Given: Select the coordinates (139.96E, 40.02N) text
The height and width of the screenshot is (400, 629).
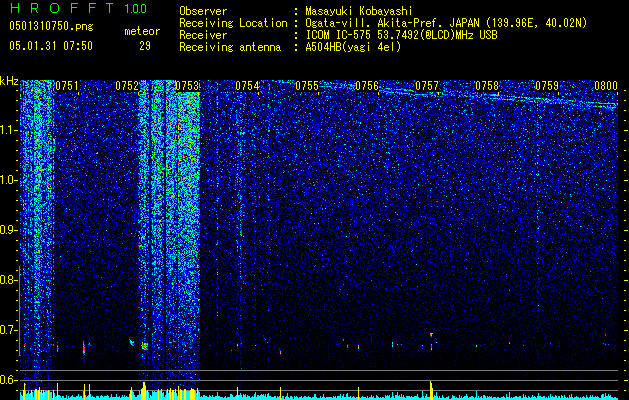Looking at the screenshot, I should pos(536,23).
